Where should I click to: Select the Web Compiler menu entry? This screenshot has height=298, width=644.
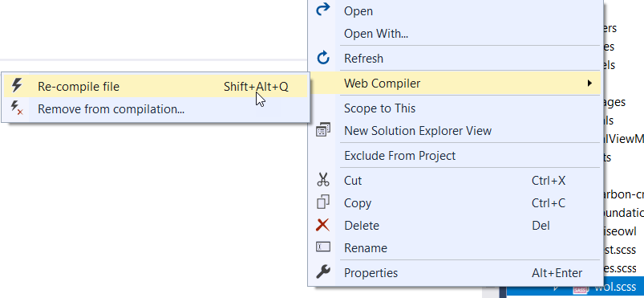[x=454, y=84]
